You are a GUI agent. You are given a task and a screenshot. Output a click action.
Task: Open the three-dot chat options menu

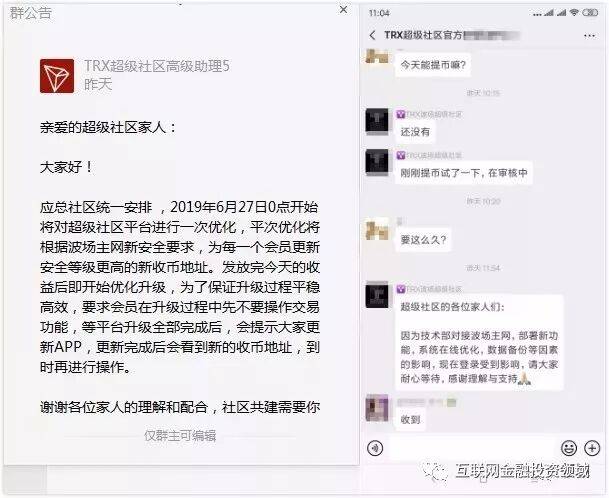pos(589,36)
